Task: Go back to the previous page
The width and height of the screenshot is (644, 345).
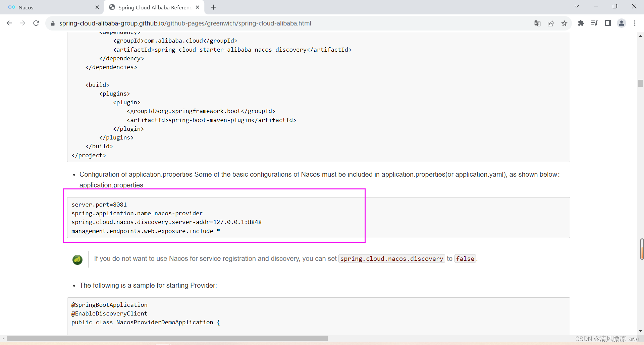Action: (9, 23)
